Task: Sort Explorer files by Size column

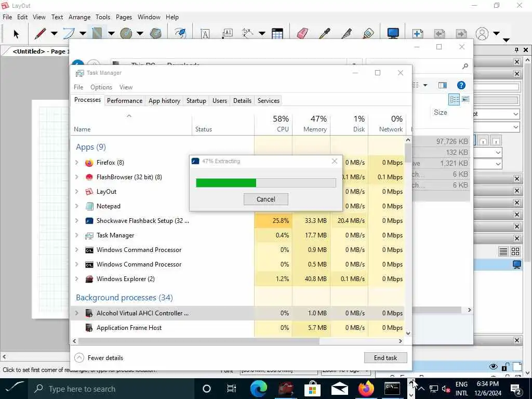Action: (440, 113)
